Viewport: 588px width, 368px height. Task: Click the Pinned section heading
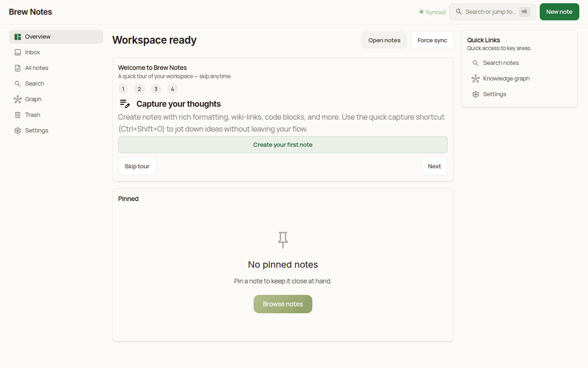pyautogui.click(x=128, y=199)
